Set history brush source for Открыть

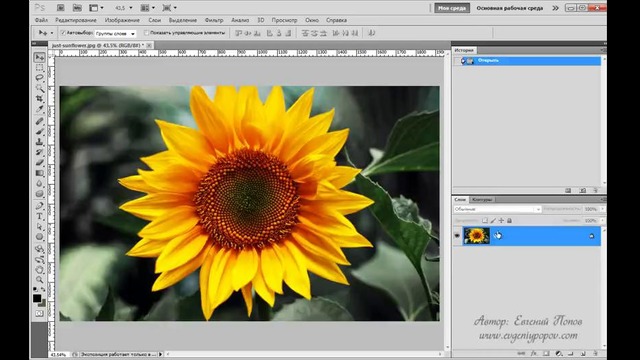point(457,61)
